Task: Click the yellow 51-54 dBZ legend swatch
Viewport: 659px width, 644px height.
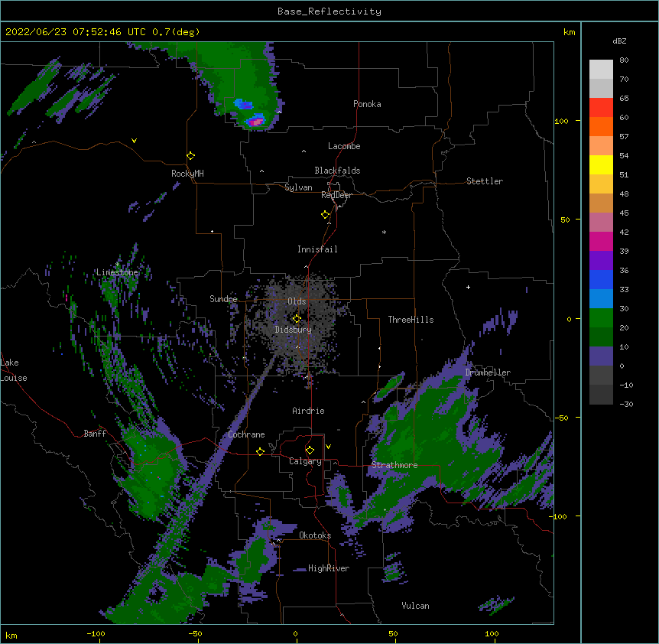Action: (601, 164)
